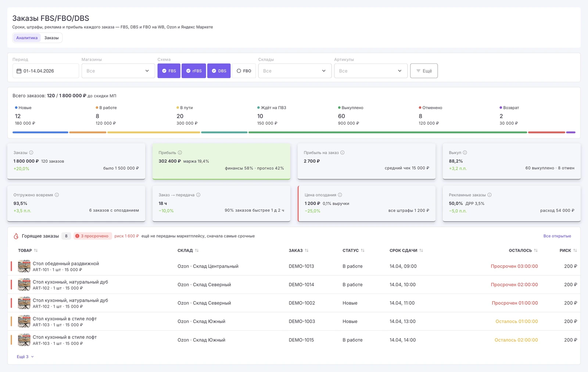588x372 pixels.
Task: Open the Все открытые link
Action: click(557, 236)
